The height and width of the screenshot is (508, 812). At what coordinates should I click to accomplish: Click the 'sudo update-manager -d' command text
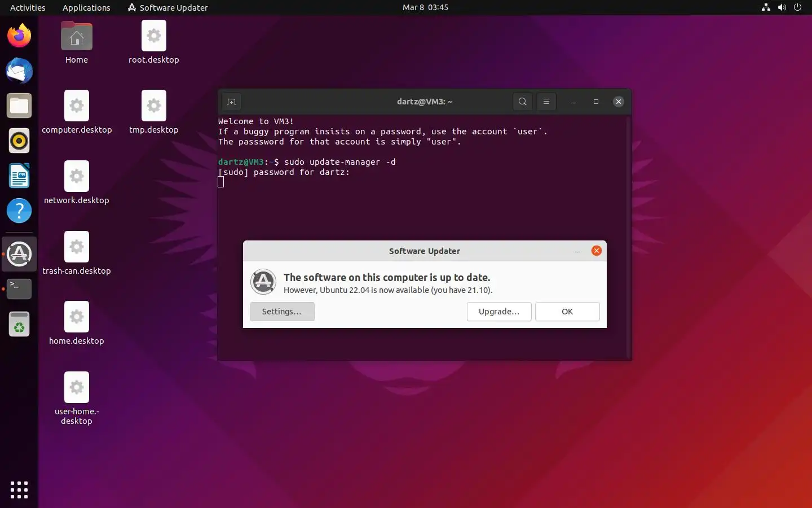click(x=340, y=162)
